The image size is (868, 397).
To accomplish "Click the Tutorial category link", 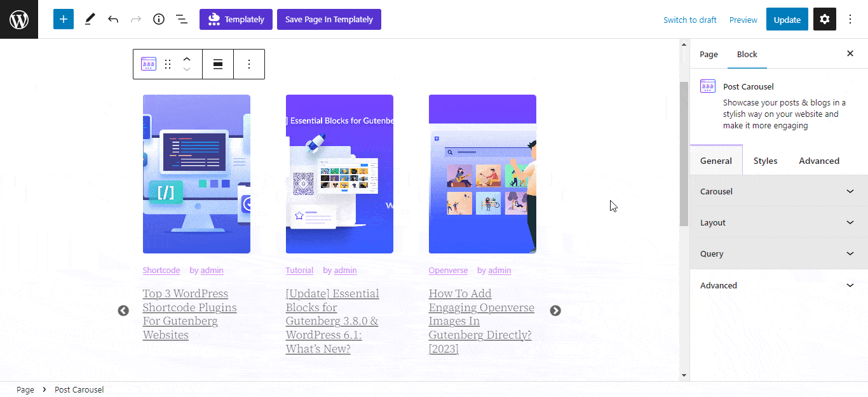I will [299, 270].
